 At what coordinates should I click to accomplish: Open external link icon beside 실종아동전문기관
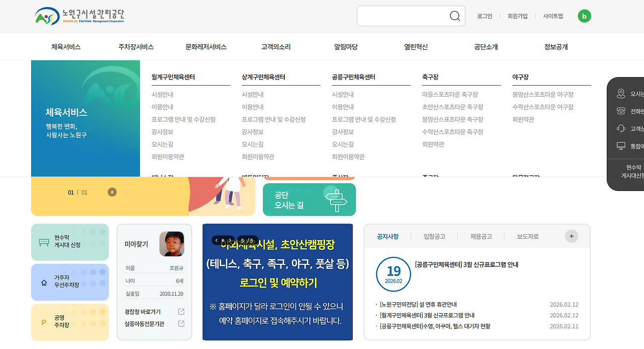pos(181,324)
